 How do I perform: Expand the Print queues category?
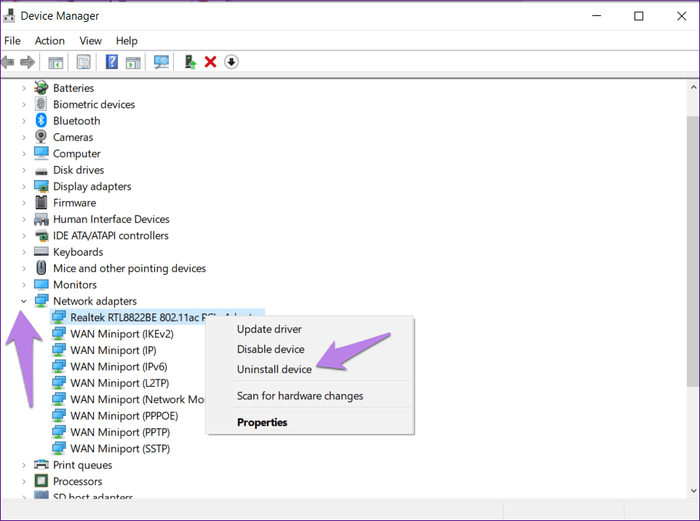click(x=24, y=465)
